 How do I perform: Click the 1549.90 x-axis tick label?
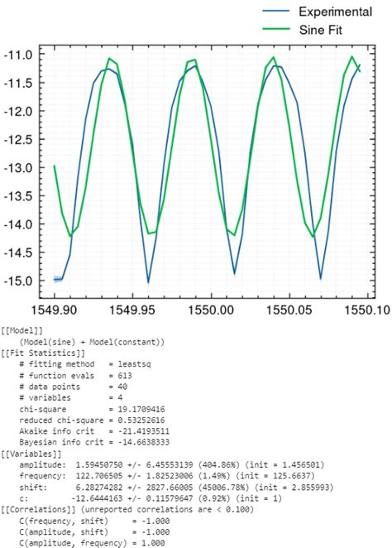point(54,310)
